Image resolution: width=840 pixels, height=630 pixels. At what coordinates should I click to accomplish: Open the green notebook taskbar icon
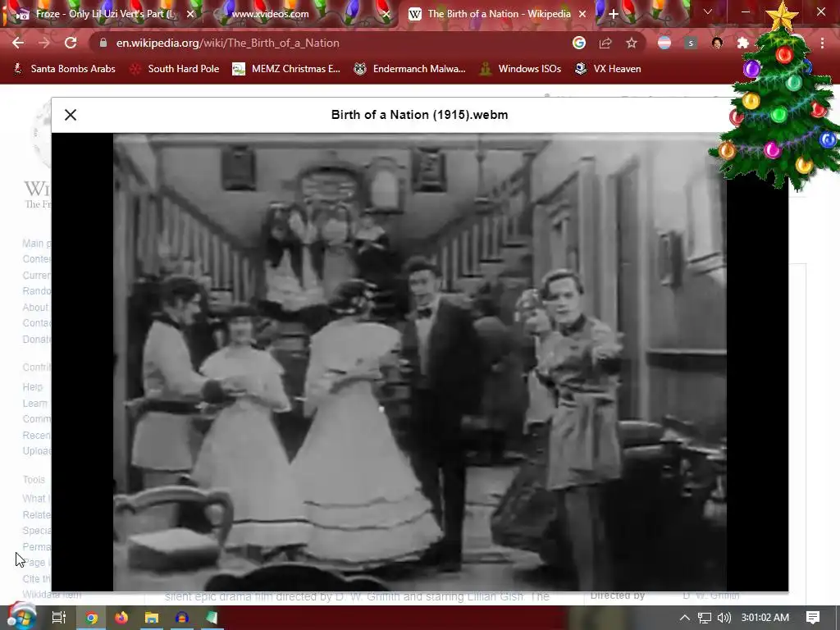point(212,618)
